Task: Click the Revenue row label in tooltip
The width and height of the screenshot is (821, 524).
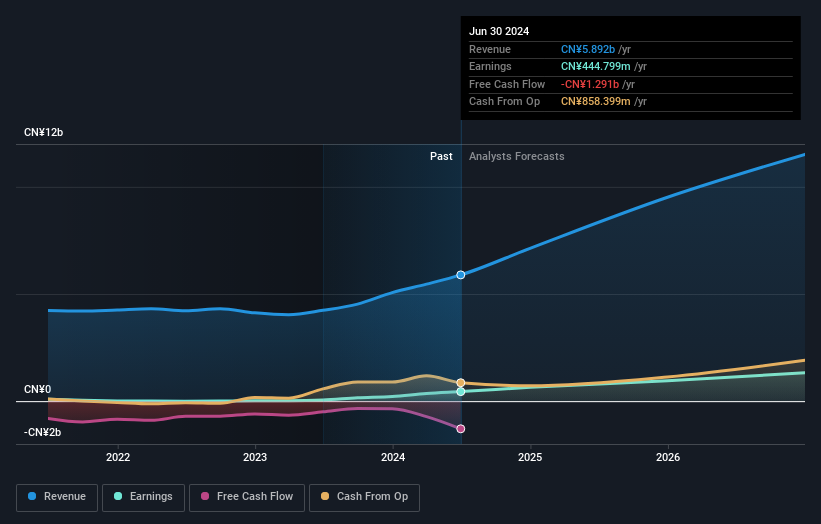Action: click(490, 49)
